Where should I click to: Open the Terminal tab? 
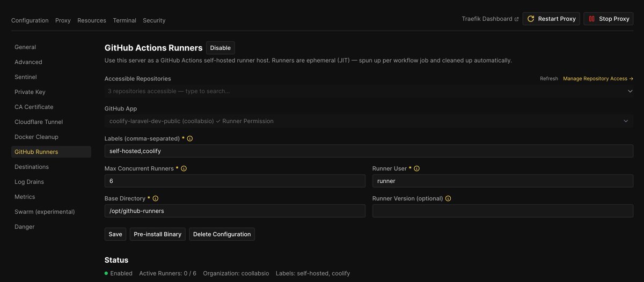125,20
